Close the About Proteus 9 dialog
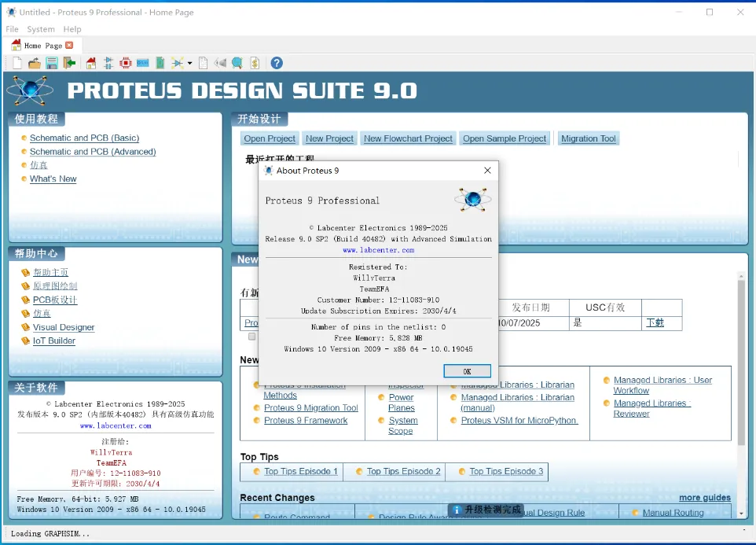The image size is (756, 545). tap(487, 170)
